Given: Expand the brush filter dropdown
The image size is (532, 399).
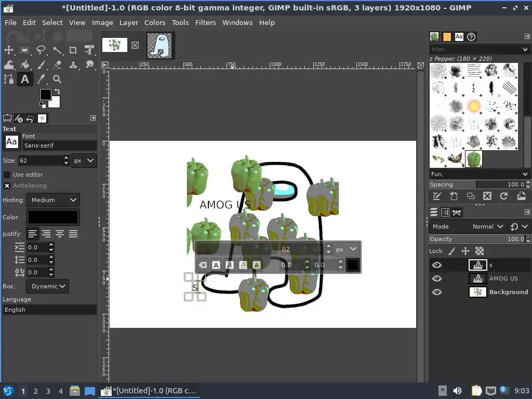Looking at the screenshot, I should pos(525,49).
